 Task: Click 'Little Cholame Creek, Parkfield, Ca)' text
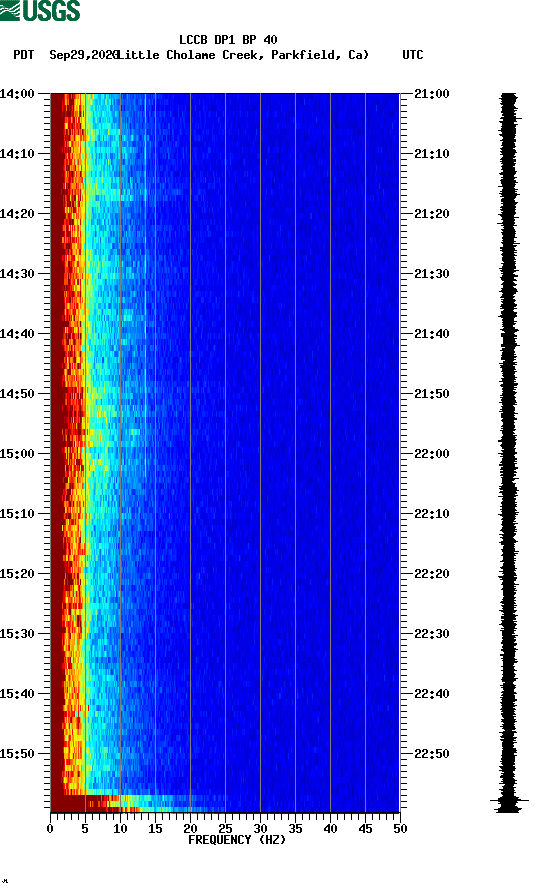(x=243, y=55)
